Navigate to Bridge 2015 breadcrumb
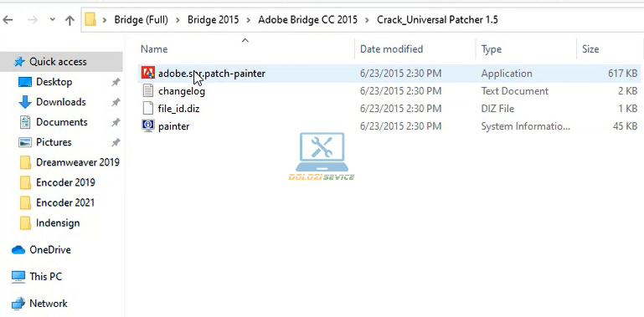 214,20
